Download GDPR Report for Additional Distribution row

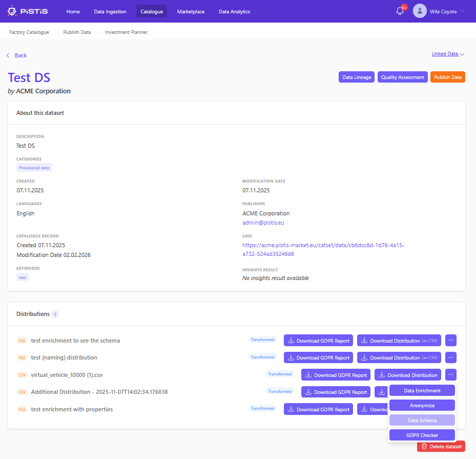click(x=336, y=392)
